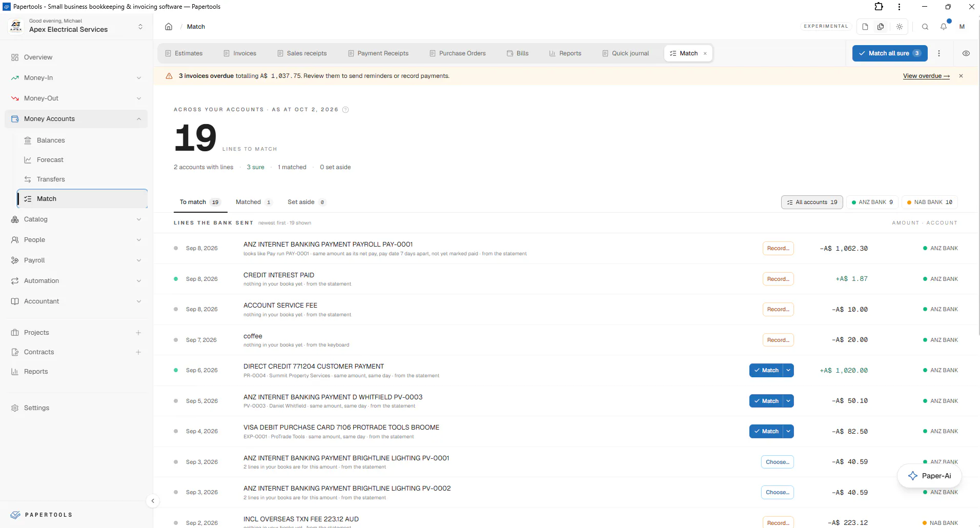Open the Purchase Orders tab
The height and width of the screenshot is (528, 980).
point(458,53)
